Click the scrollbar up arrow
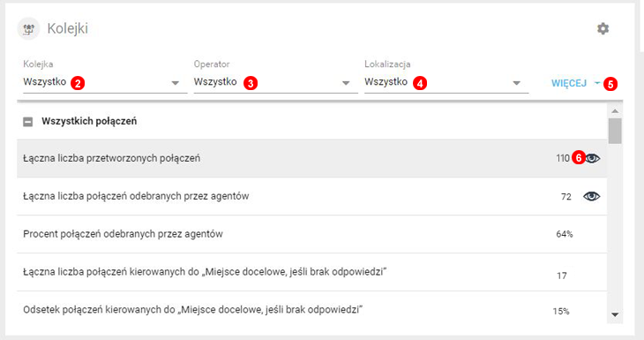 [615, 111]
